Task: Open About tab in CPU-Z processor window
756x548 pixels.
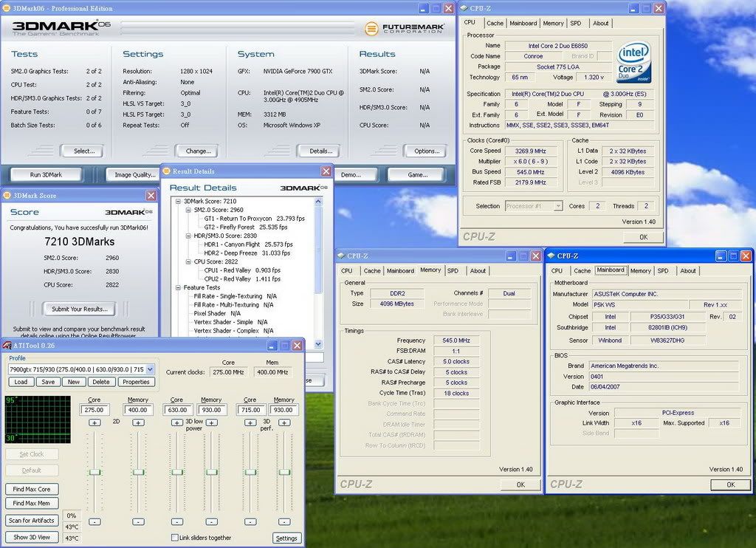Action: 601,23
